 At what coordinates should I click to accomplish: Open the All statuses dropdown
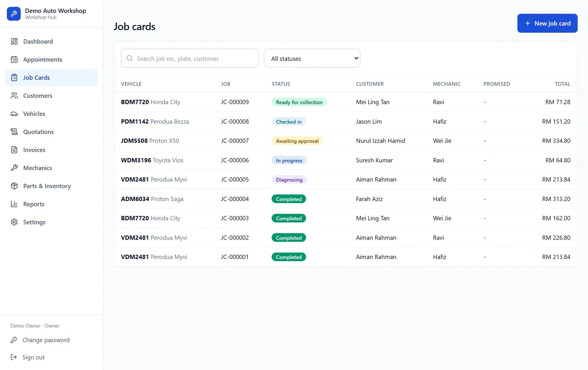(x=312, y=58)
